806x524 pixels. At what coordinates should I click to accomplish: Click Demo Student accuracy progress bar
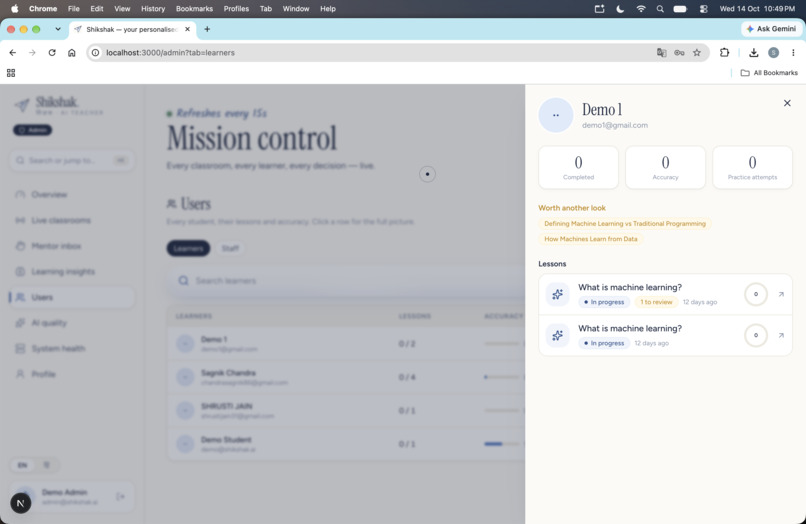[x=502, y=444]
